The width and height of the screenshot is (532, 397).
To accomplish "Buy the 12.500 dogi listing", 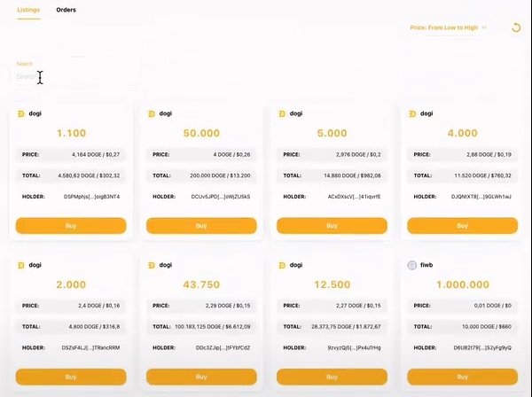I will [332, 377].
